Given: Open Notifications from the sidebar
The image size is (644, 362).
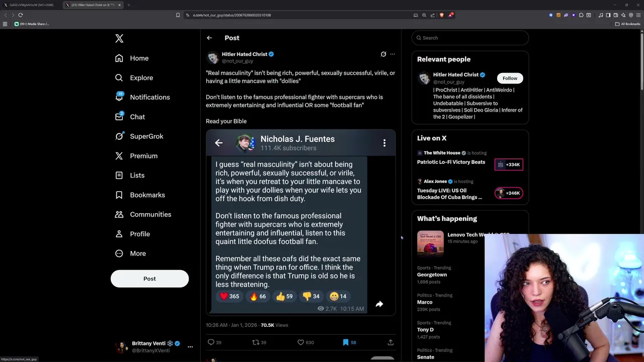Looking at the screenshot, I should (x=142, y=97).
